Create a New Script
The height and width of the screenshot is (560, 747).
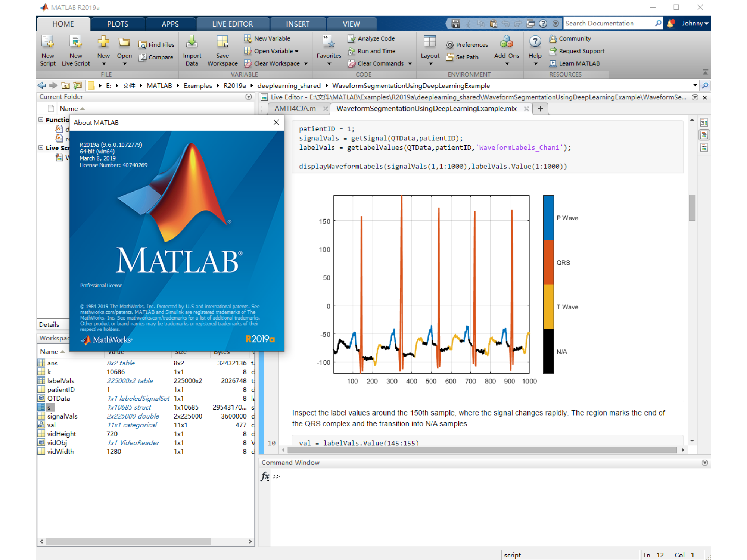48,51
